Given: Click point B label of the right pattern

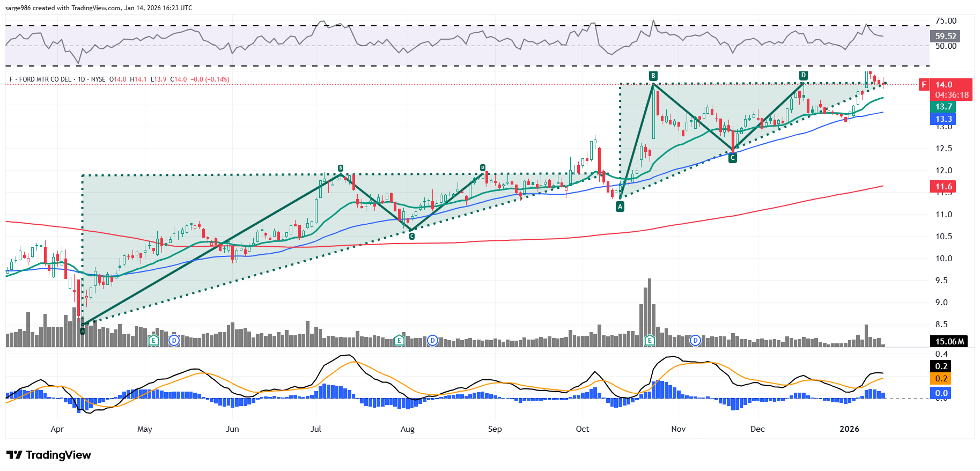Looking at the screenshot, I should pyautogui.click(x=653, y=76).
